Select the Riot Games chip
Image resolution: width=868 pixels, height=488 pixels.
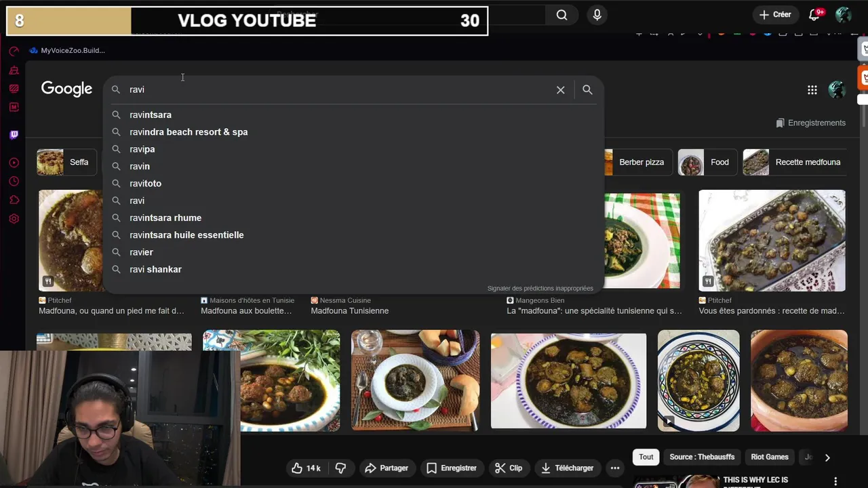pos(770,457)
